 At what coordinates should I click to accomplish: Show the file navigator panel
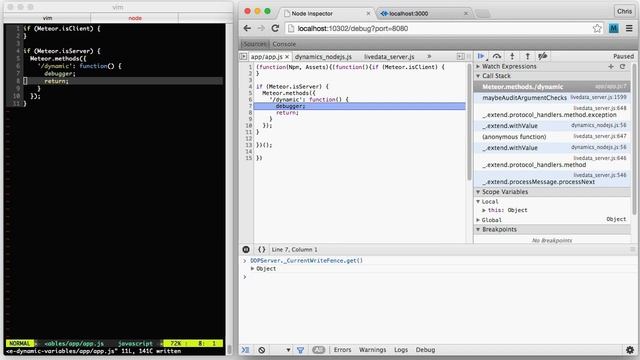(244, 56)
